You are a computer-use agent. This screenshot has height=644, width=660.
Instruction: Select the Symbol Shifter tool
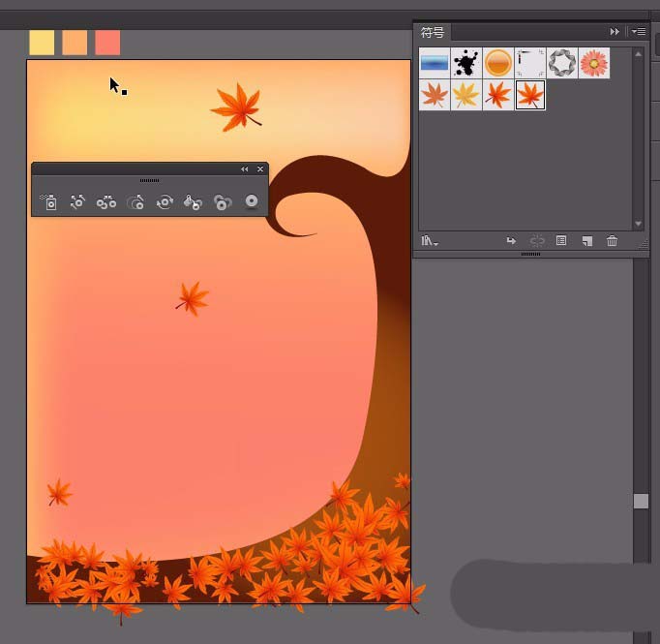[77, 201]
